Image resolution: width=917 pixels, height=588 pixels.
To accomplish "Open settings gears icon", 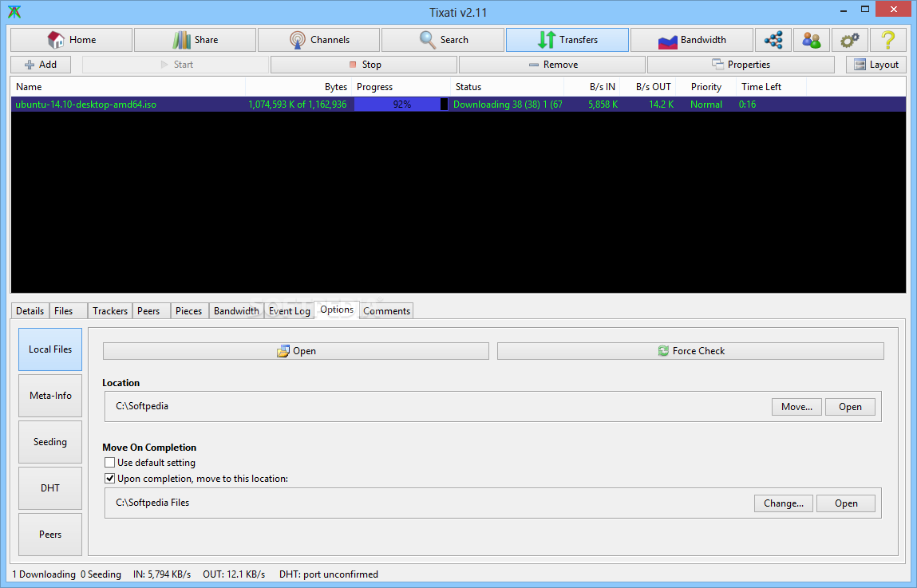I will 849,40.
